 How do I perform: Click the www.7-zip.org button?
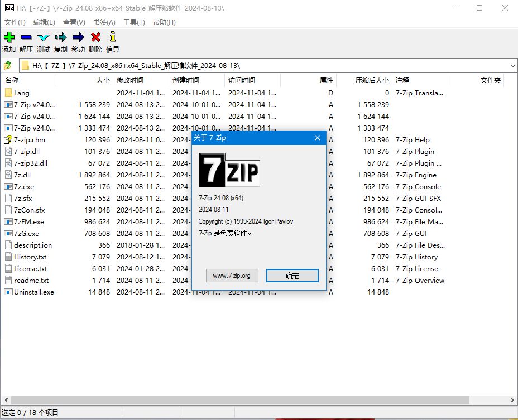(x=232, y=276)
